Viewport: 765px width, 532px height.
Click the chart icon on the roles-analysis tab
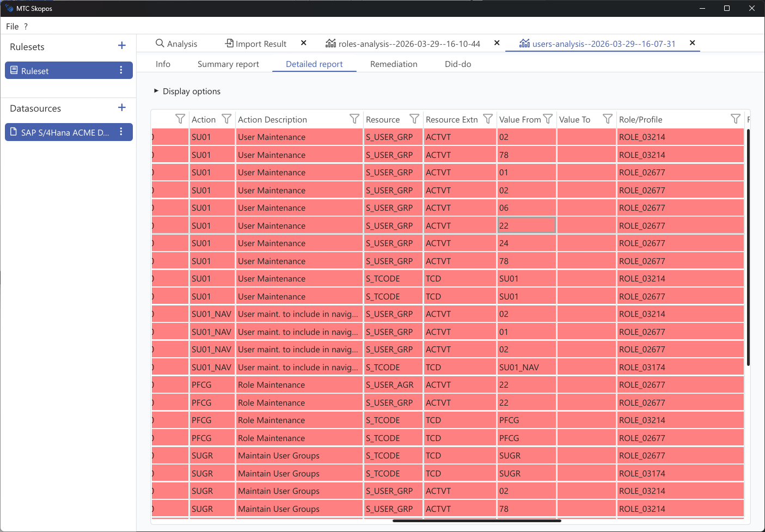pyautogui.click(x=330, y=43)
